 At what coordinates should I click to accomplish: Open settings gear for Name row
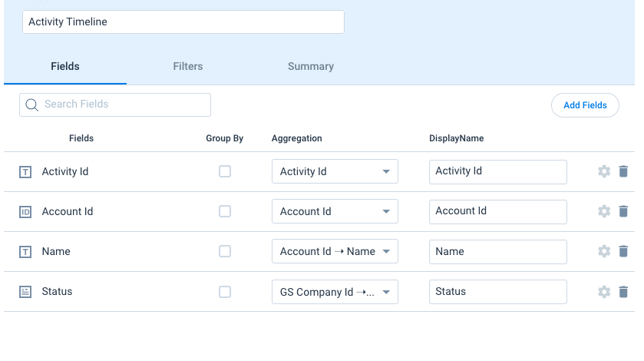click(604, 251)
